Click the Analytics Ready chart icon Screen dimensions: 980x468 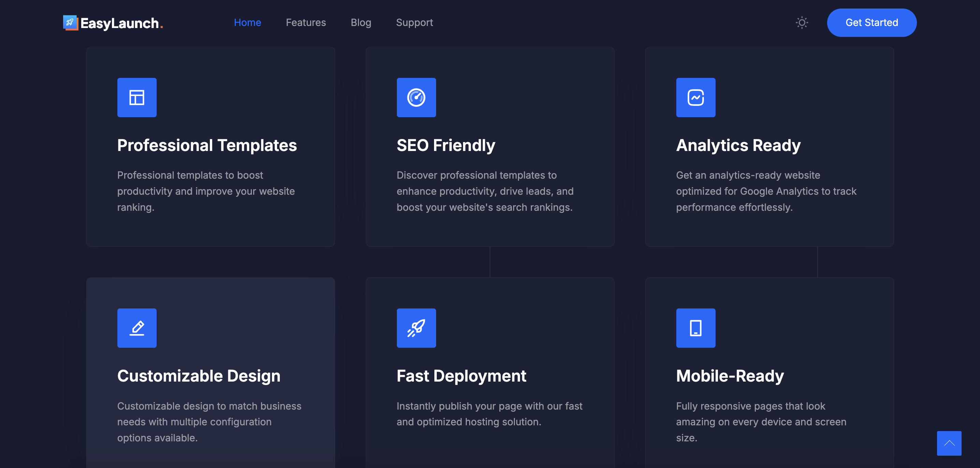pyautogui.click(x=695, y=97)
